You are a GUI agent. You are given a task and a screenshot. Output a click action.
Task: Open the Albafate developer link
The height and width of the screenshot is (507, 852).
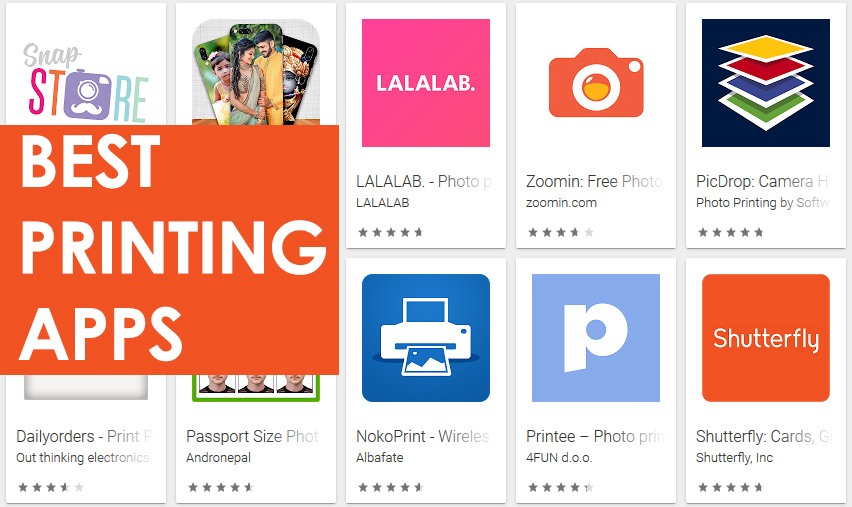[x=380, y=458]
